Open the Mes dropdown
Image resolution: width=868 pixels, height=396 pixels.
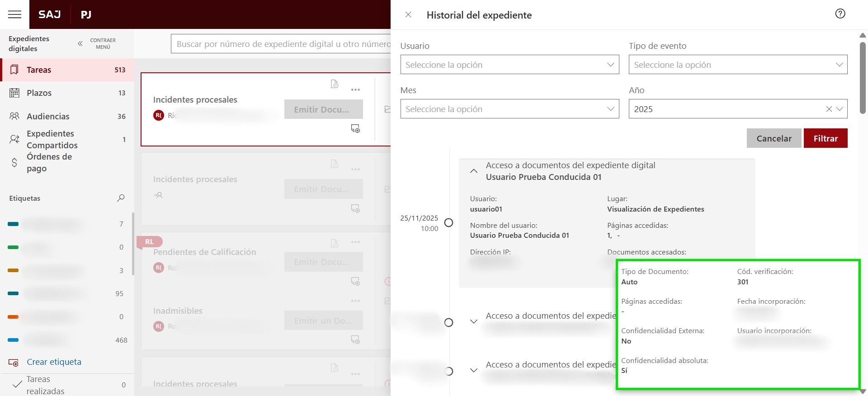coord(509,109)
